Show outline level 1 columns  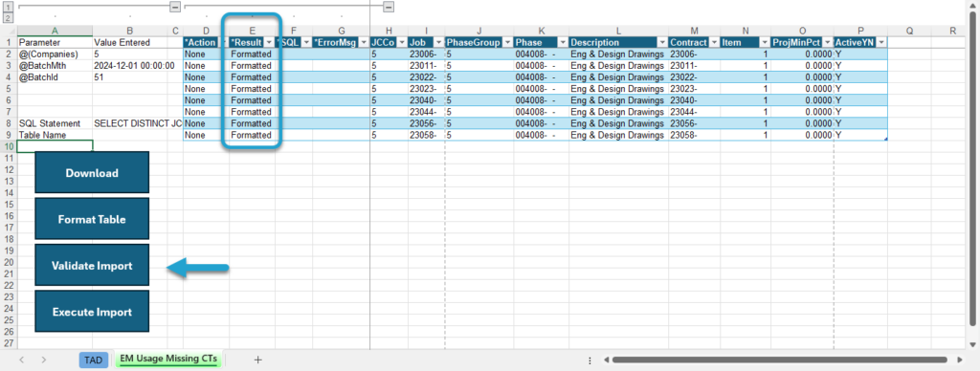tap(8, 7)
